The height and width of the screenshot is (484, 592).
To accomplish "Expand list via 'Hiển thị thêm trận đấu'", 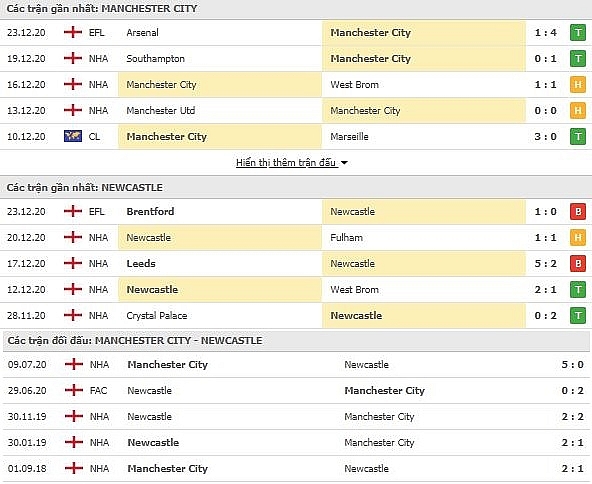I will click(286, 163).
